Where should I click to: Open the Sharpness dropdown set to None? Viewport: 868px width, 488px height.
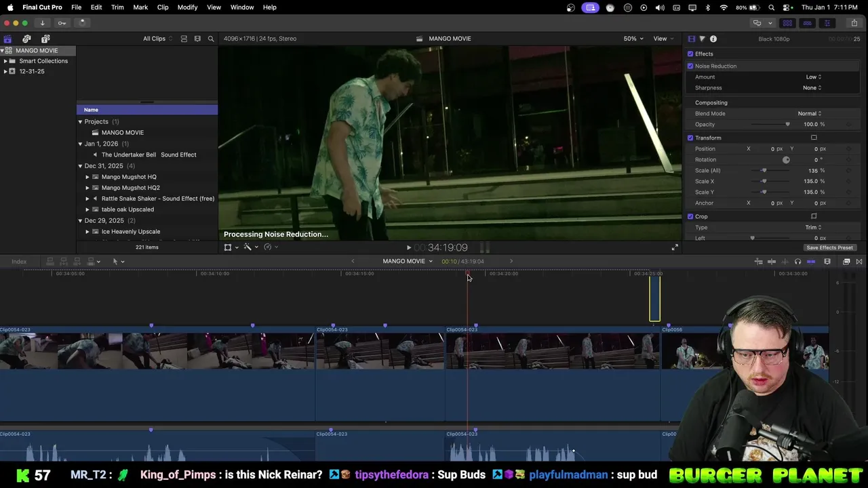point(812,88)
